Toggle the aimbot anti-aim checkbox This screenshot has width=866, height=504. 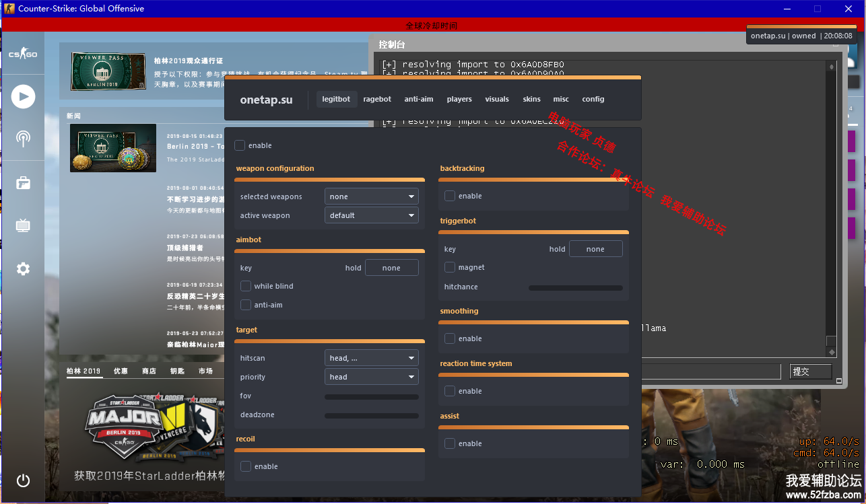click(x=246, y=305)
